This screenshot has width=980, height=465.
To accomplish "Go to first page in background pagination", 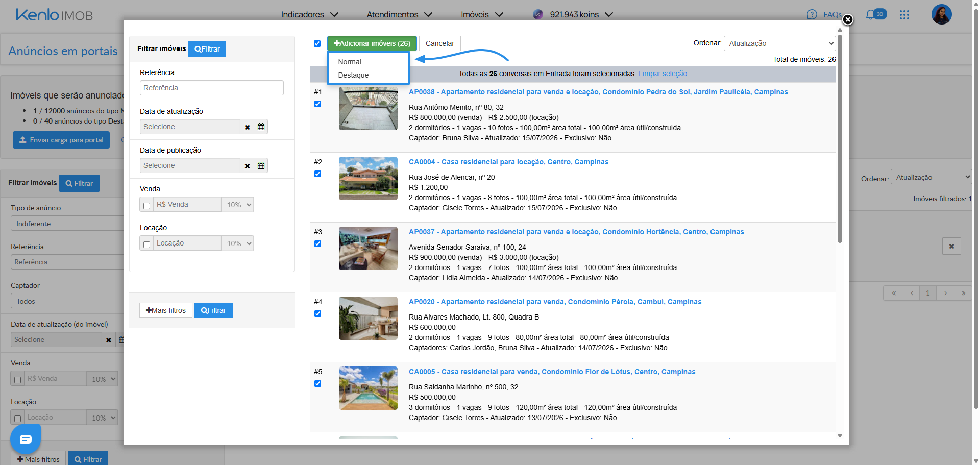I will 893,293.
